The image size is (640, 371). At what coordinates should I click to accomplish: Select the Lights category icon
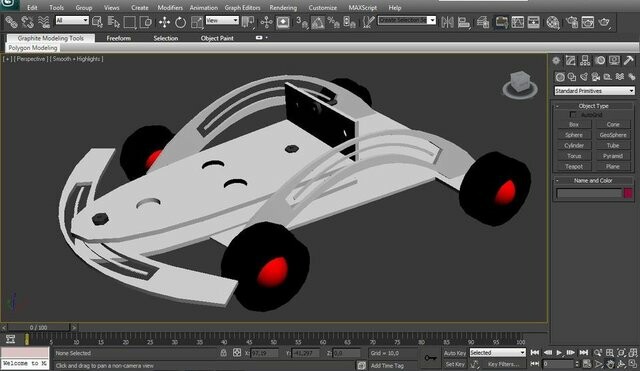tap(584, 77)
